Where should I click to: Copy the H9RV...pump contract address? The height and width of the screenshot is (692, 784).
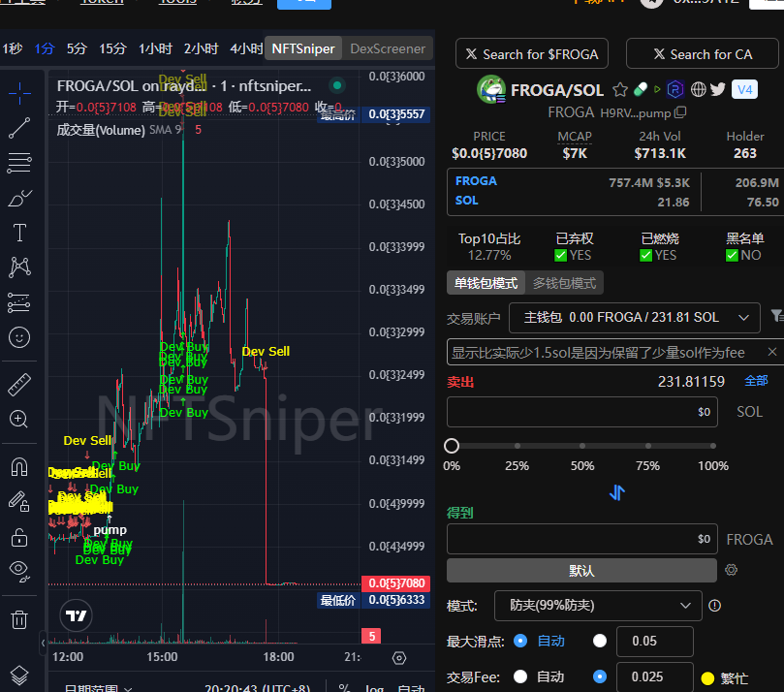680,112
